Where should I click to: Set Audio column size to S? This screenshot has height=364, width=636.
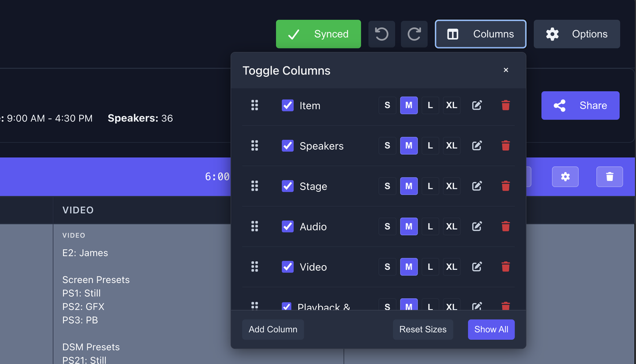tap(387, 226)
